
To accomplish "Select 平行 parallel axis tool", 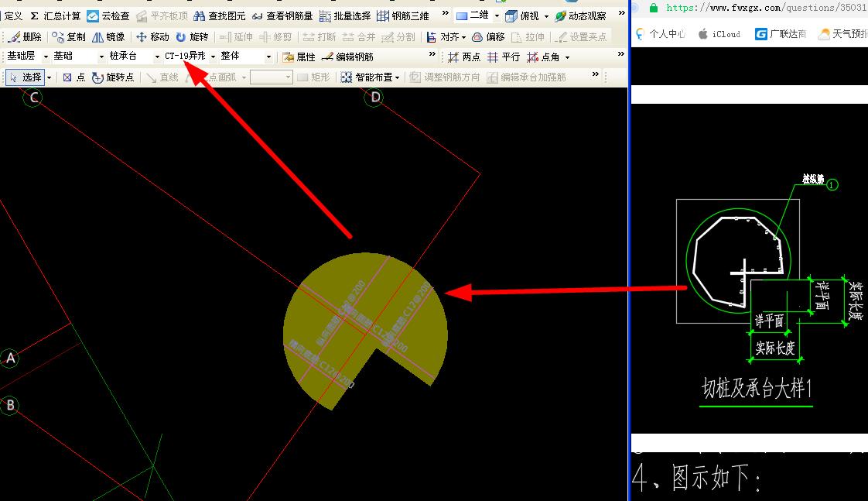I will tap(504, 57).
